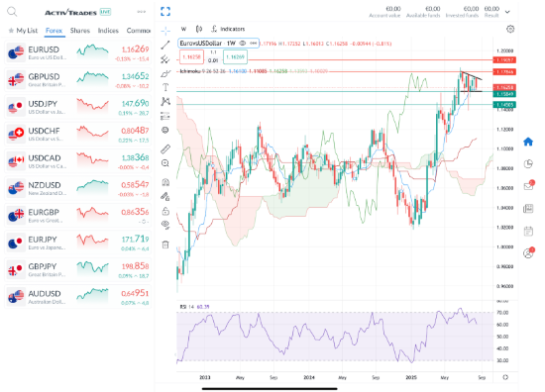Viewport: 545px width, 392px height.
Task: Hide the EurovsUSDollar series with eye icon
Action: tap(242, 43)
